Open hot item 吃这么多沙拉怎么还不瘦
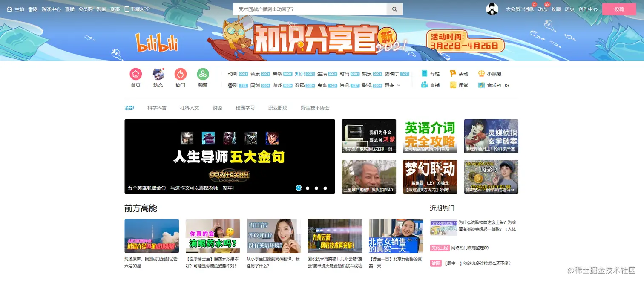 point(477,263)
